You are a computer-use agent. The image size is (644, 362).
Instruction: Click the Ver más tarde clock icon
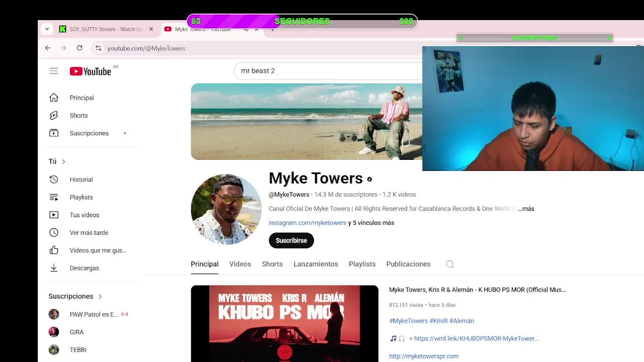coord(54,232)
